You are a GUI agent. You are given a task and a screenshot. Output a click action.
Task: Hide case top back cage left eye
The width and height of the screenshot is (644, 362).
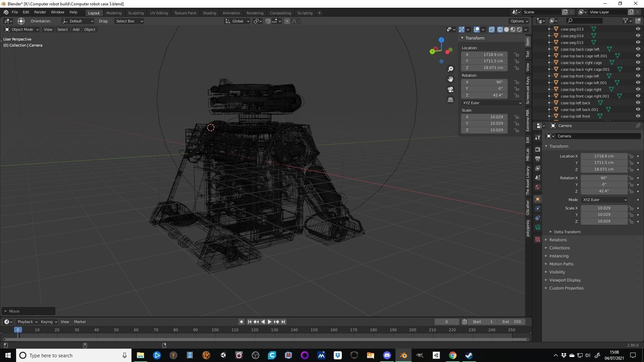(638, 49)
